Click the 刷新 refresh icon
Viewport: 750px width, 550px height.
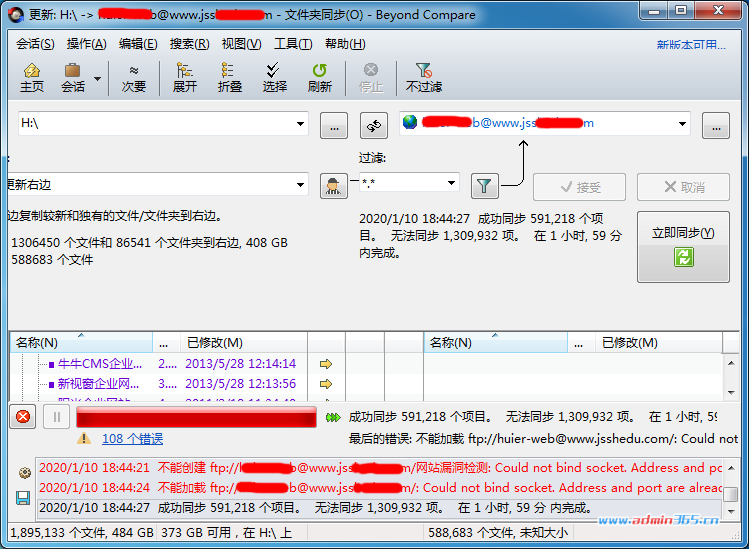[x=320, y=77]
